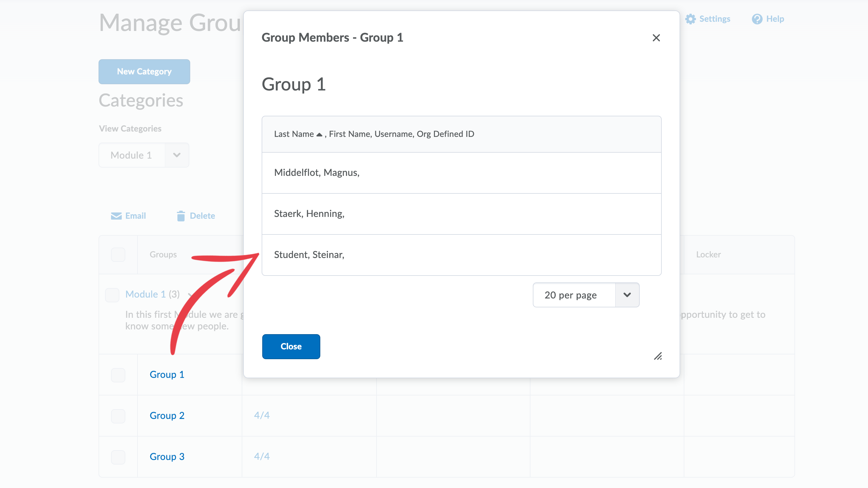
Task: Close the Group Members dialog with X icon
Action: [x=656, y=38]
